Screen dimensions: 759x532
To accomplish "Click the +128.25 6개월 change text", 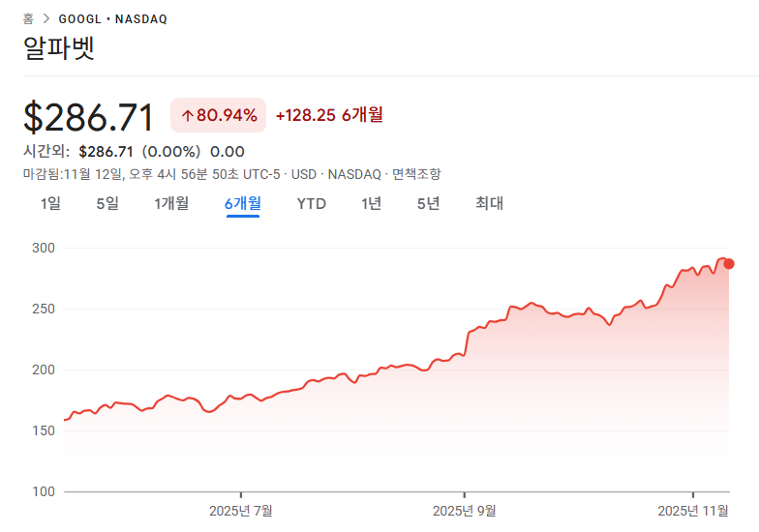I will [329, 115].
